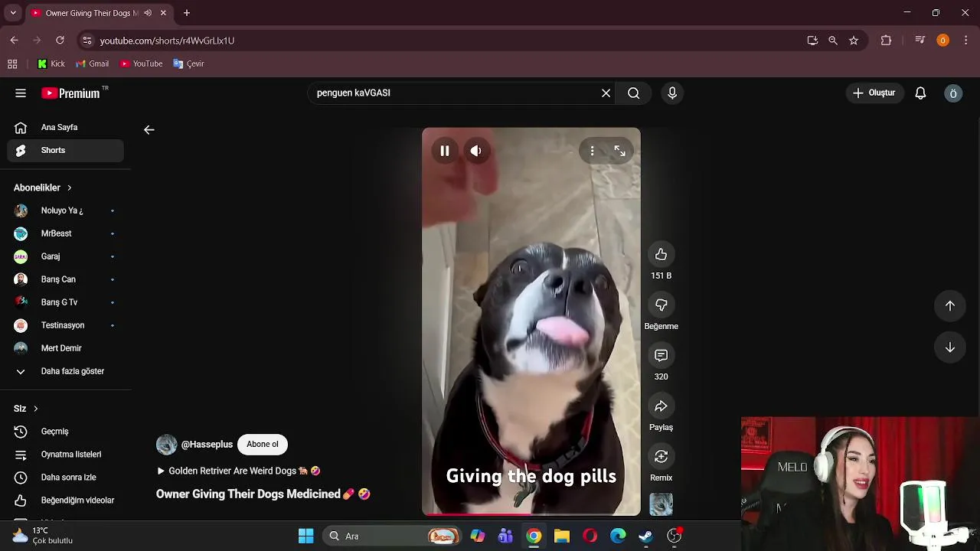
Task: Mute the Shorts video volume
Action: 475,151
